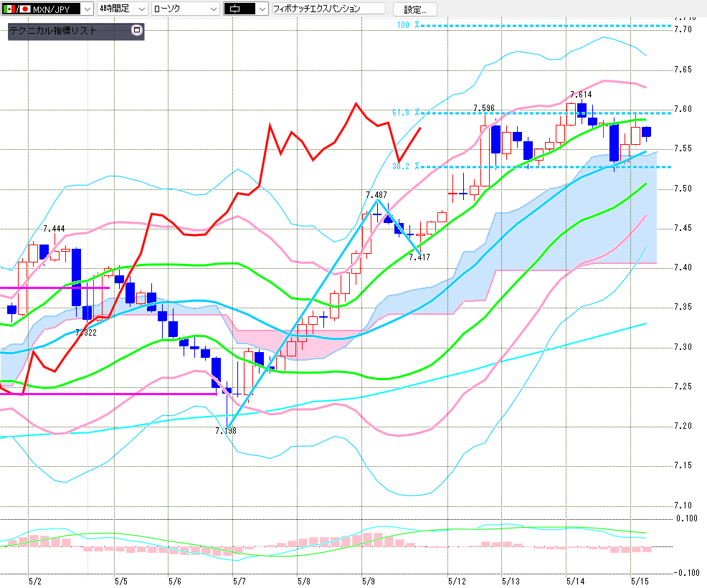Click the 7.30 price axis label
Viewport: 707px width, 588px height.
tap(683, 347)
